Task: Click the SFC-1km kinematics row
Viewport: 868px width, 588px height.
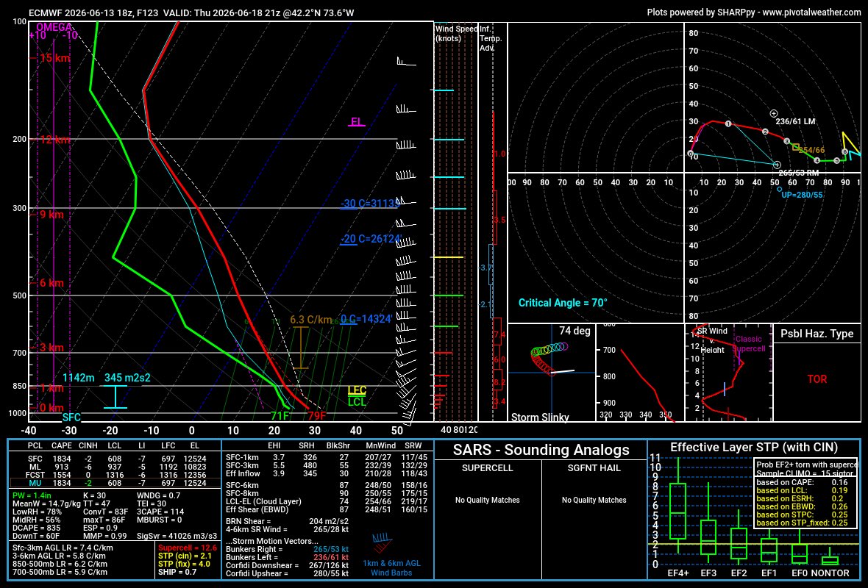Action: 327,457
